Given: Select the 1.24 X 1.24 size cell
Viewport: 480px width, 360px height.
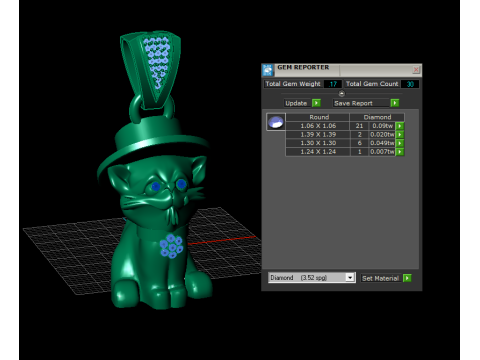Looking at the screenshot, I should pyautogui.click(x=318, y=152).
